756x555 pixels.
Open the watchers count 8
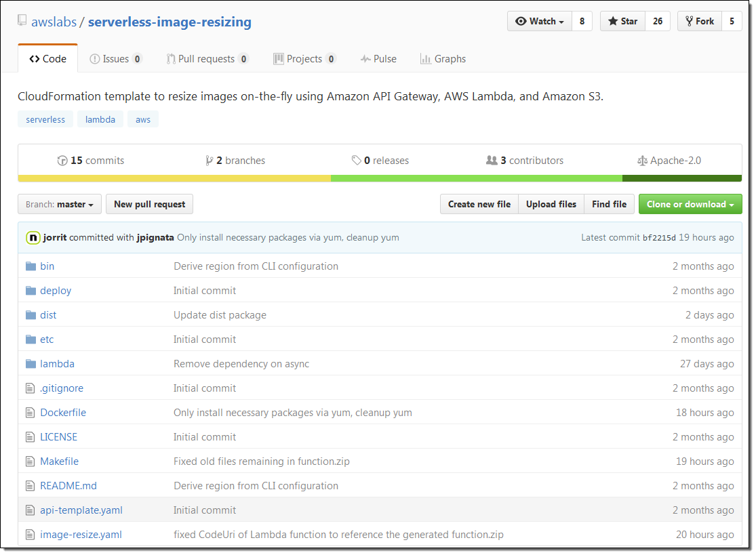582,21
